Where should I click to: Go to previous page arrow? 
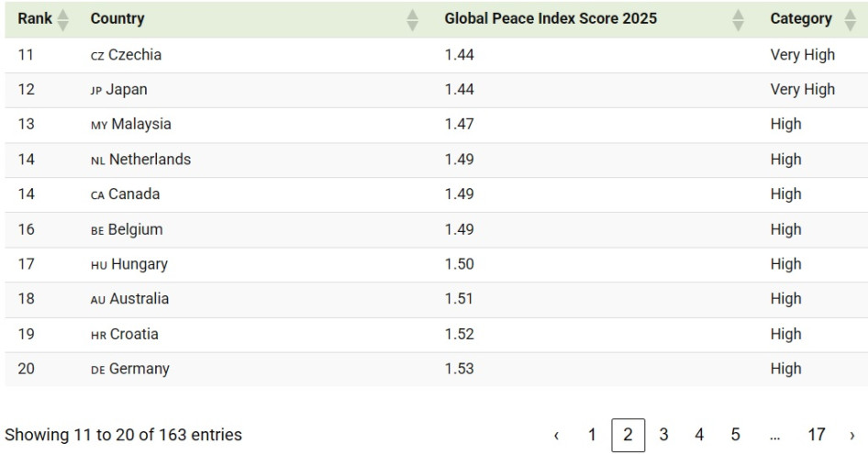point(557,436)
